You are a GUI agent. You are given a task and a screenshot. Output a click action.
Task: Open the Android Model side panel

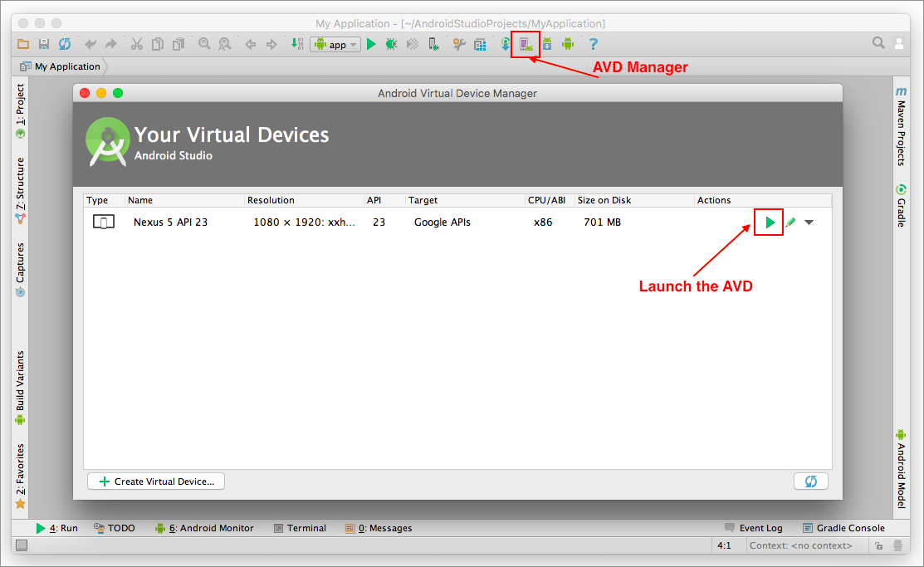901,468
